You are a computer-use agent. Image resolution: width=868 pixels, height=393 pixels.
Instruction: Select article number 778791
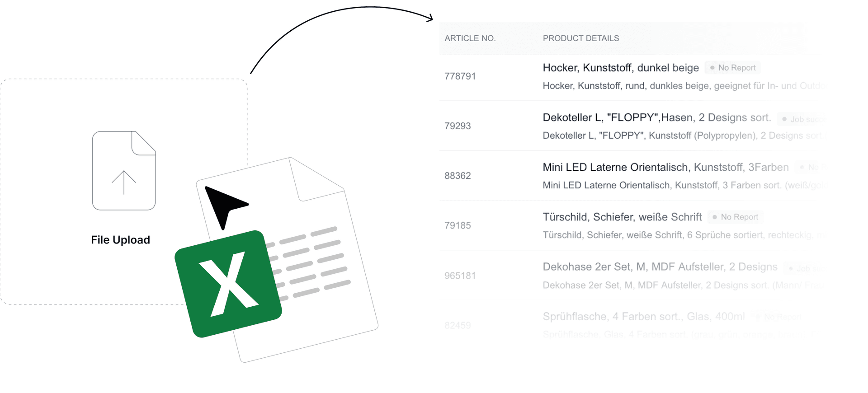click(460, 76)
